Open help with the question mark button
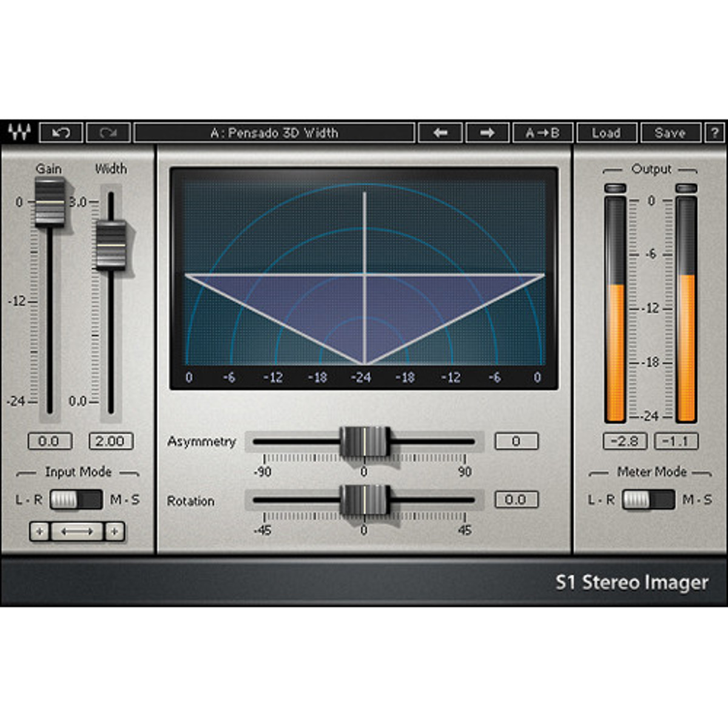 point(715,132)
